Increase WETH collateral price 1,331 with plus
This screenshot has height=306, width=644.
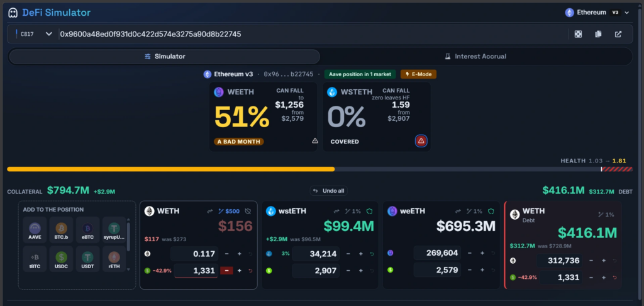click(240, 271)
